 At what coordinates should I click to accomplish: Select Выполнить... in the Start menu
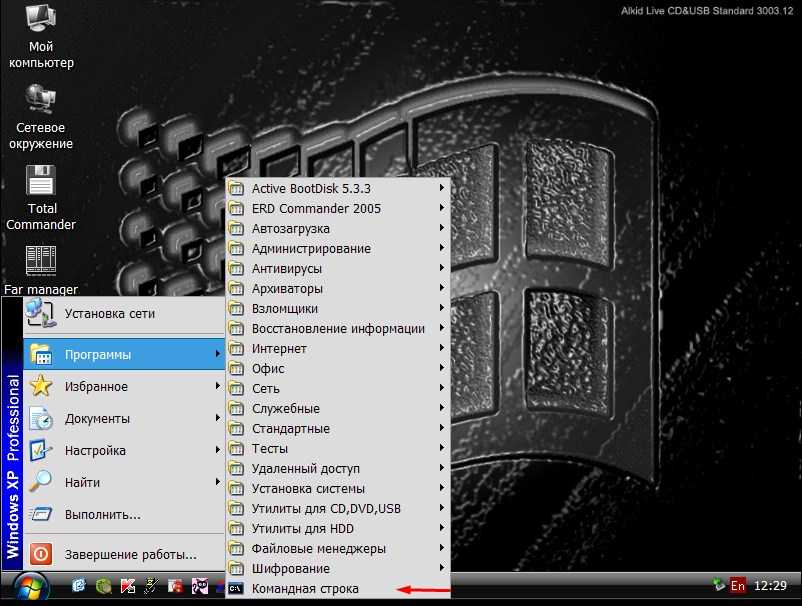102,515
